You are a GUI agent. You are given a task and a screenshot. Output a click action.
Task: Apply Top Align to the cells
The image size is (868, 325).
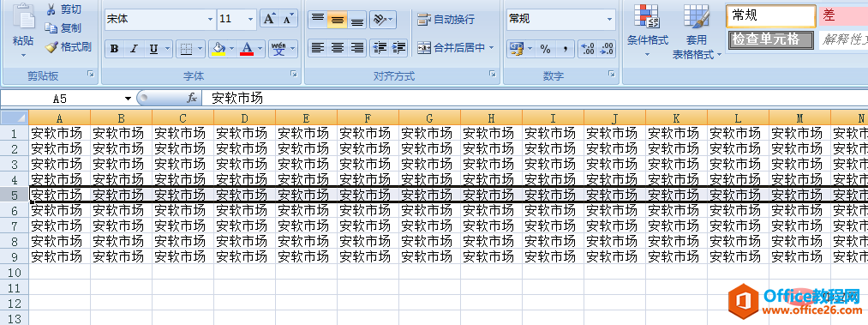[317, 20]
